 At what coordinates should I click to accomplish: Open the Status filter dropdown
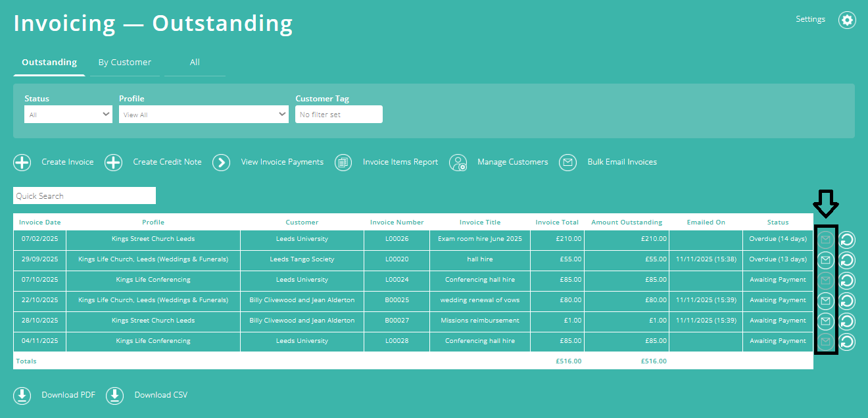(x=68, y=114)
